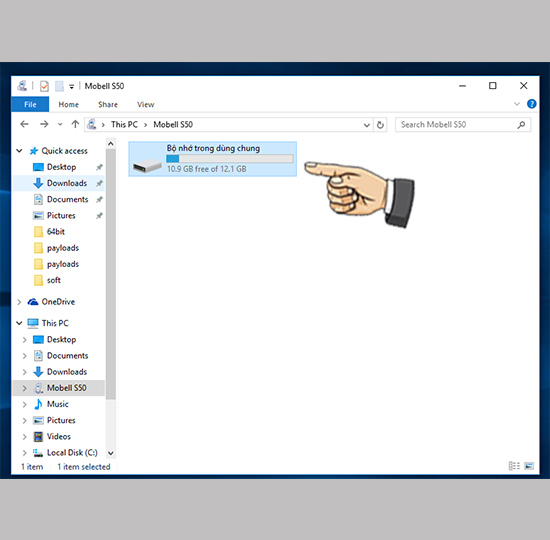Select the Bộ nhớ trong dùng chung drive

[x=213, y=159]
